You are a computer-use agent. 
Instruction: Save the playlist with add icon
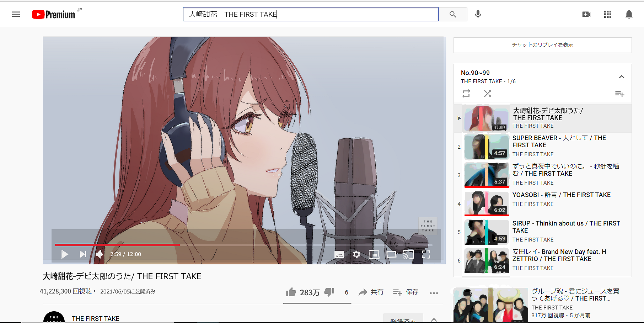[x=619, y=94]
